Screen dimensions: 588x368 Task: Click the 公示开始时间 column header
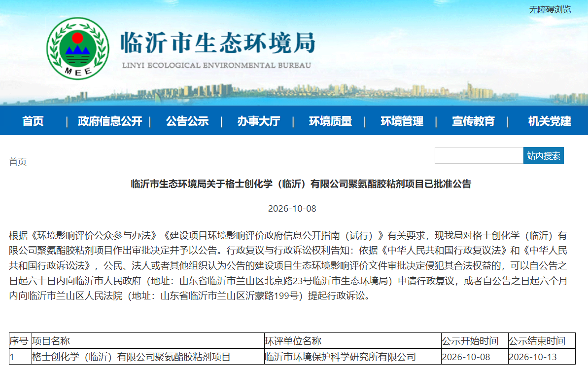coord(475,341)
